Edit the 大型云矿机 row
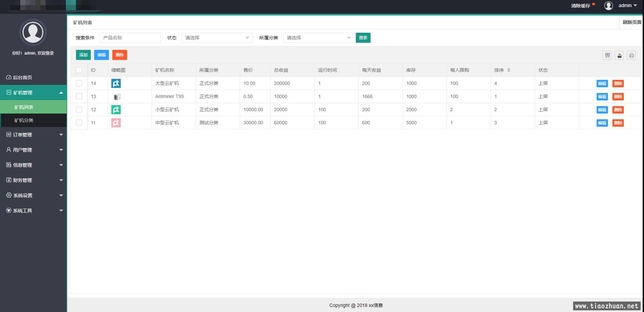 coord(602,83)
